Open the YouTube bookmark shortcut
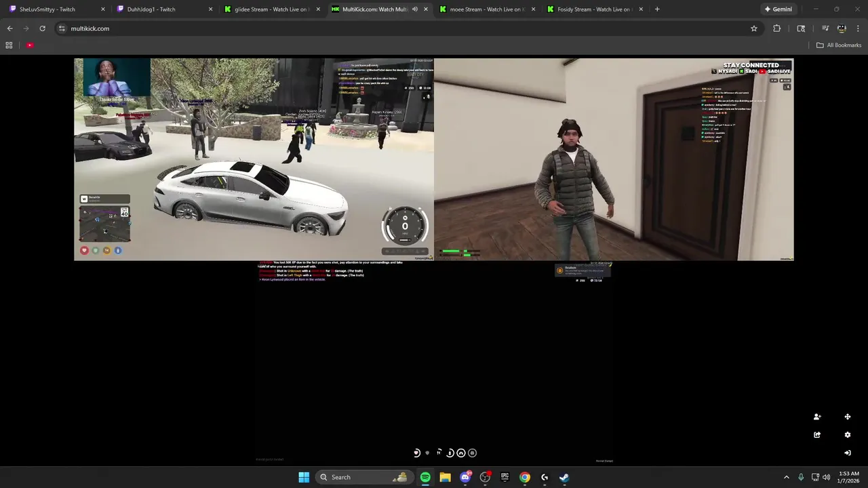The width and height of the screenshot is (868, 488). pos(30,45)
